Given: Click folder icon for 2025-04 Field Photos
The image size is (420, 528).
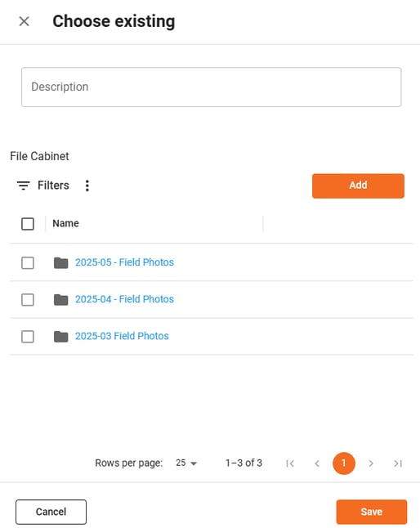Looking at the screenshot, I should (61, 299).
